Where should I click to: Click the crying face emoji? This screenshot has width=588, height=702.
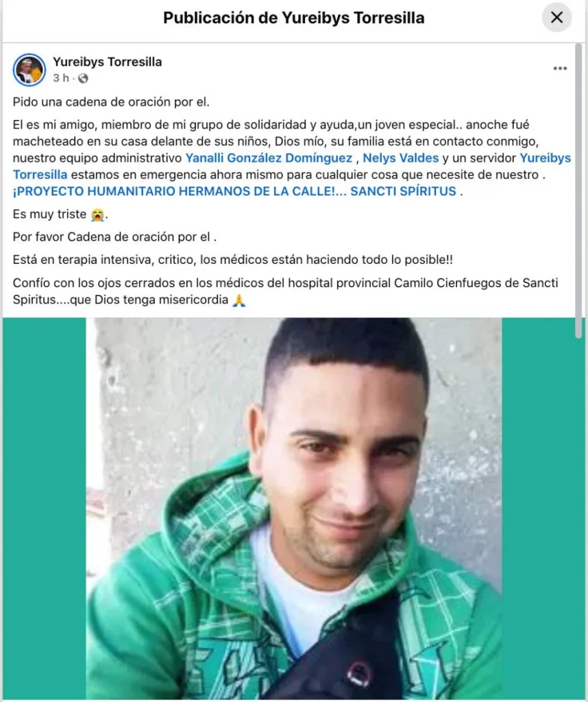coord(97,215)
